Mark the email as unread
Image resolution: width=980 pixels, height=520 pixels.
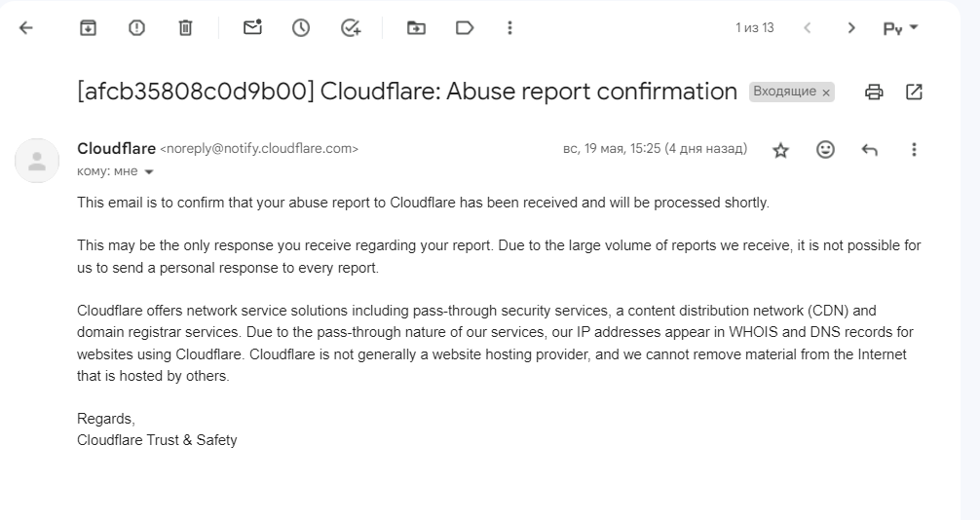pyautogui.click(x=252, y=28)
